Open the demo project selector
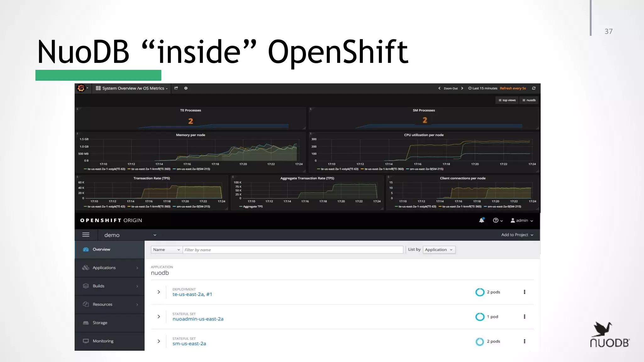 [130, 235]
